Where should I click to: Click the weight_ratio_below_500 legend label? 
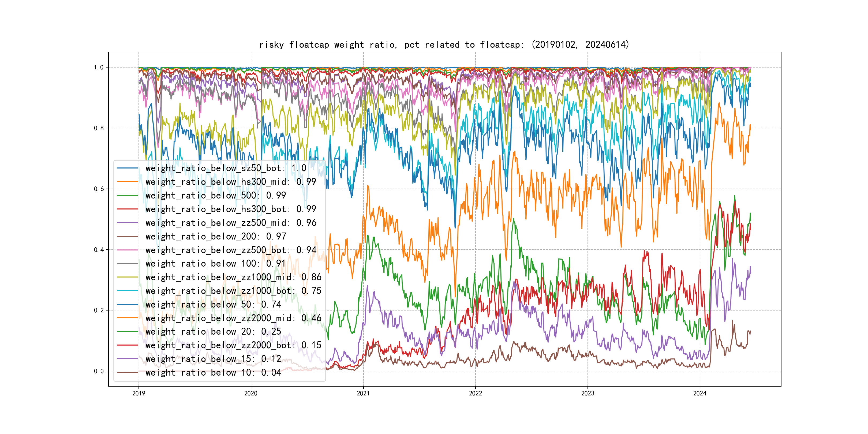[216, 196]
